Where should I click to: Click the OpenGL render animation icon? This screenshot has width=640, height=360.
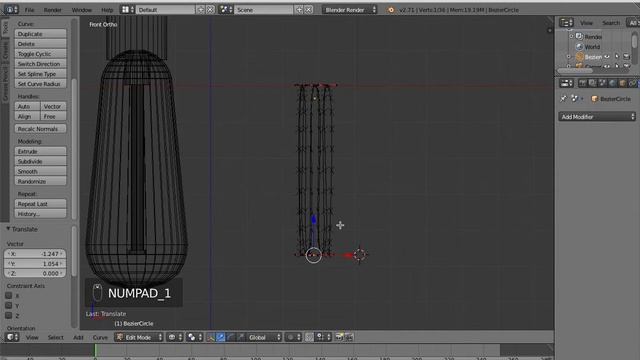point(349,337)
